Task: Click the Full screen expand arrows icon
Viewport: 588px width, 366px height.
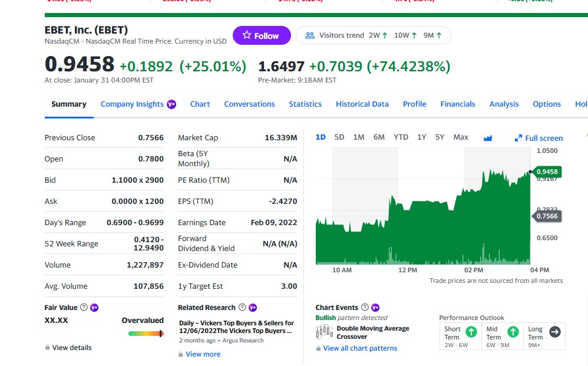Action: pyautogui.click(x=518, y=138)
